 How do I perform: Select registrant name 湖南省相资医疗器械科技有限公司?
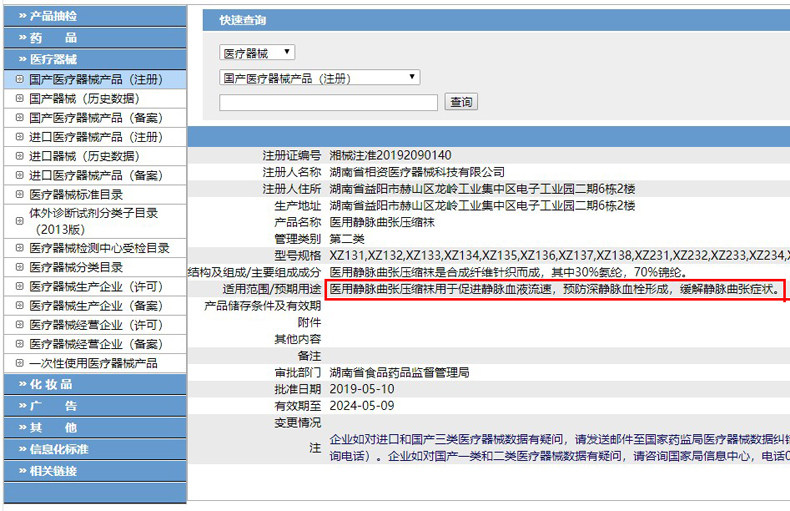(x=417, y=172)
